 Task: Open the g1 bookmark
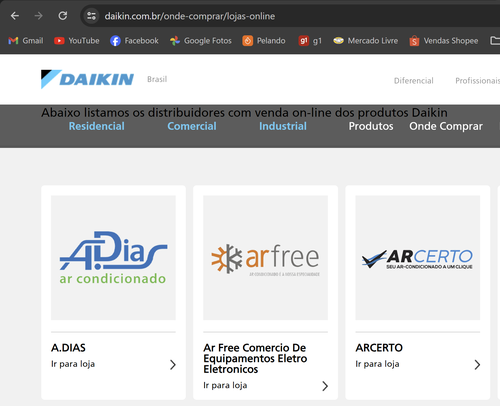pos(310,41)
